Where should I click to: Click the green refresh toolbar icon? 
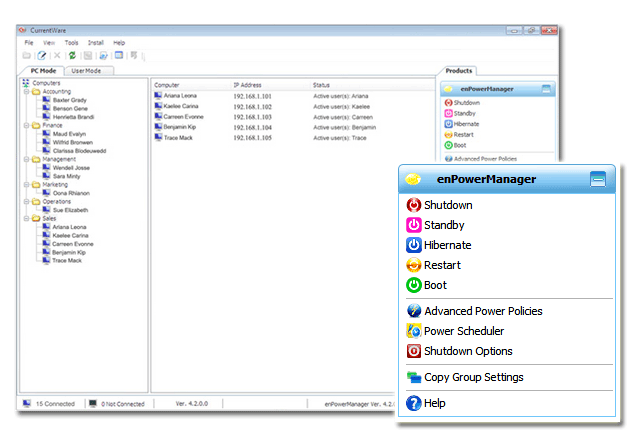pos(72,55)
